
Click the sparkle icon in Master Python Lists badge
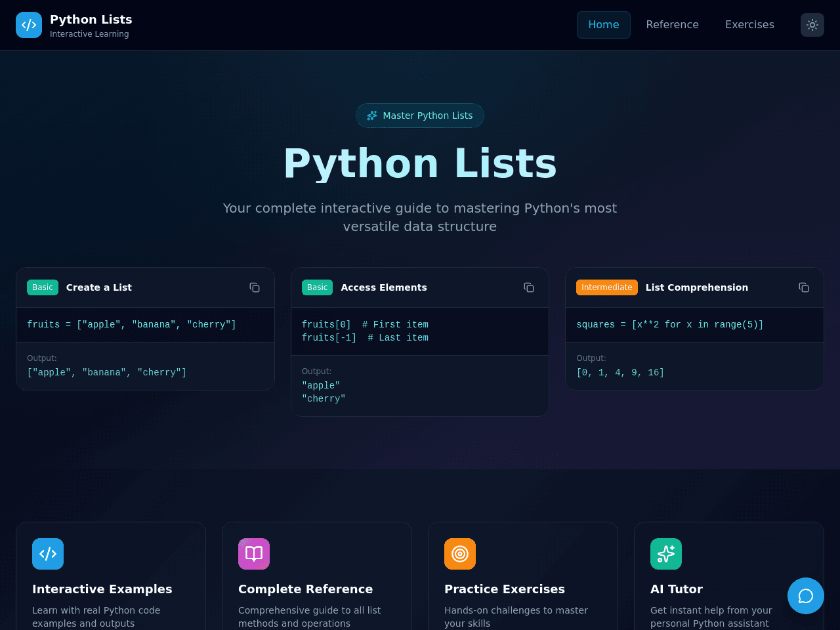[372, 115]
